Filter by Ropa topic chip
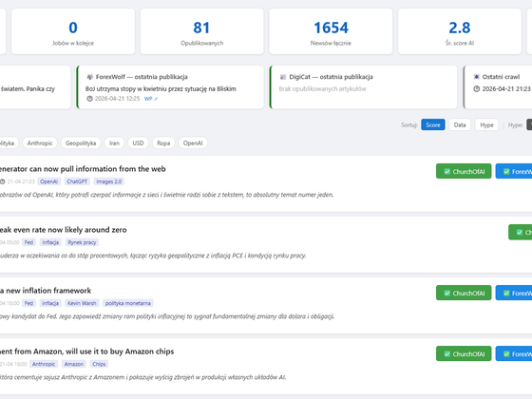This screenshot has height=399, width=532. point(163,143)
